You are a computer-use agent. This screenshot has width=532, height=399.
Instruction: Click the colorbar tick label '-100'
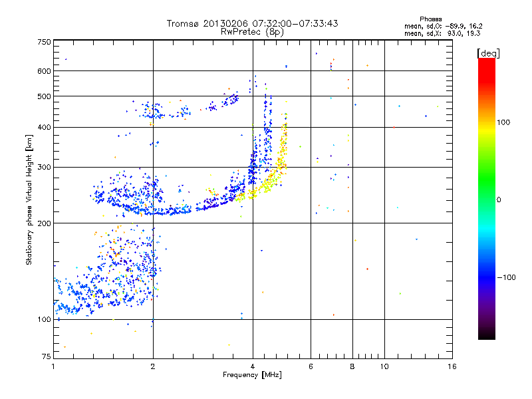pyautogui.click(x=507, y=277)
